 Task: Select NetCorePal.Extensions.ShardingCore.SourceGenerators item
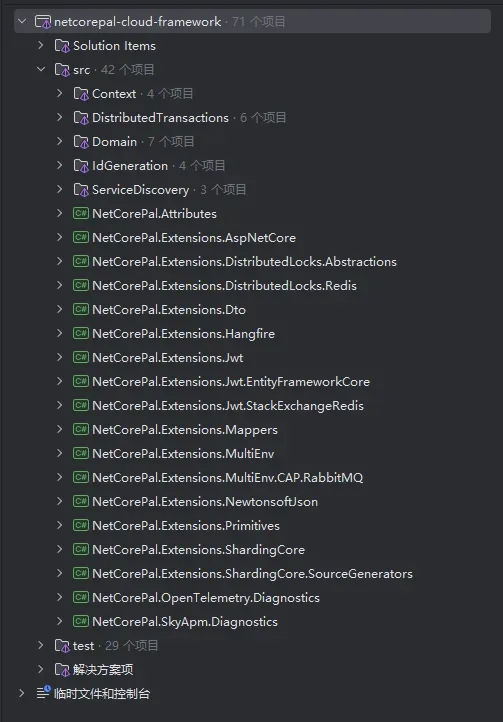252,574
